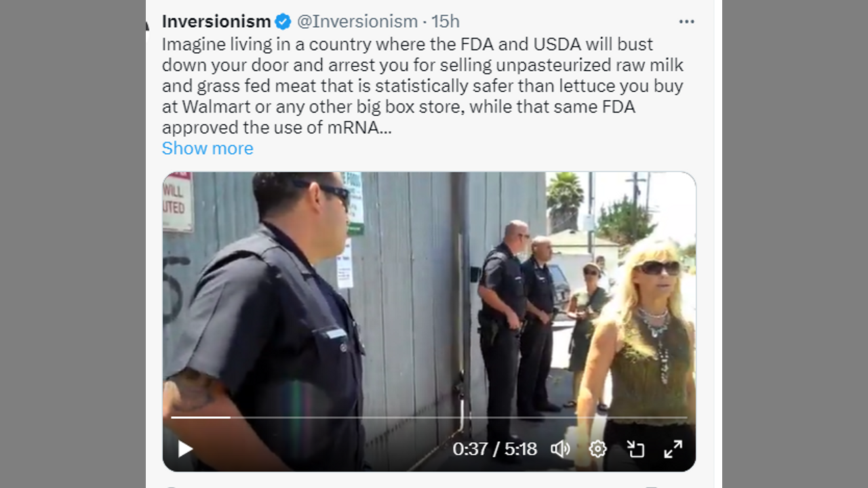
Task: Enable picture-in-picture mode for the video
Action: 635,449
